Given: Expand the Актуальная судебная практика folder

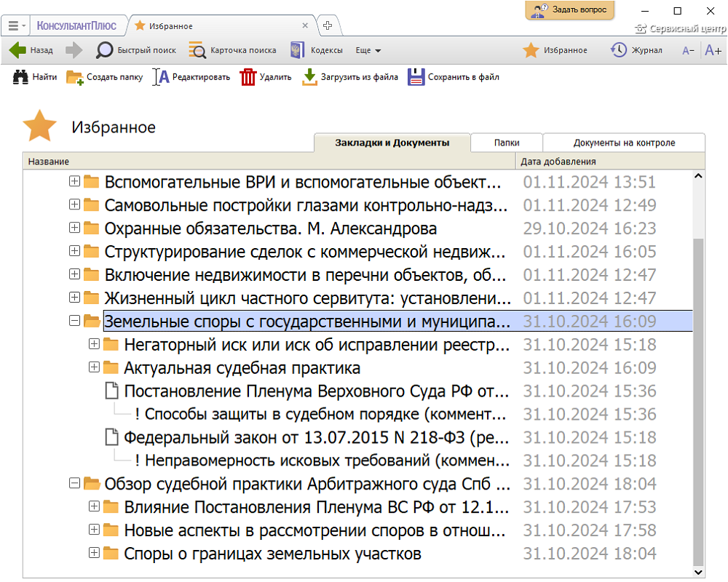Looking at the screenshot, I should [x=93, y=367].
